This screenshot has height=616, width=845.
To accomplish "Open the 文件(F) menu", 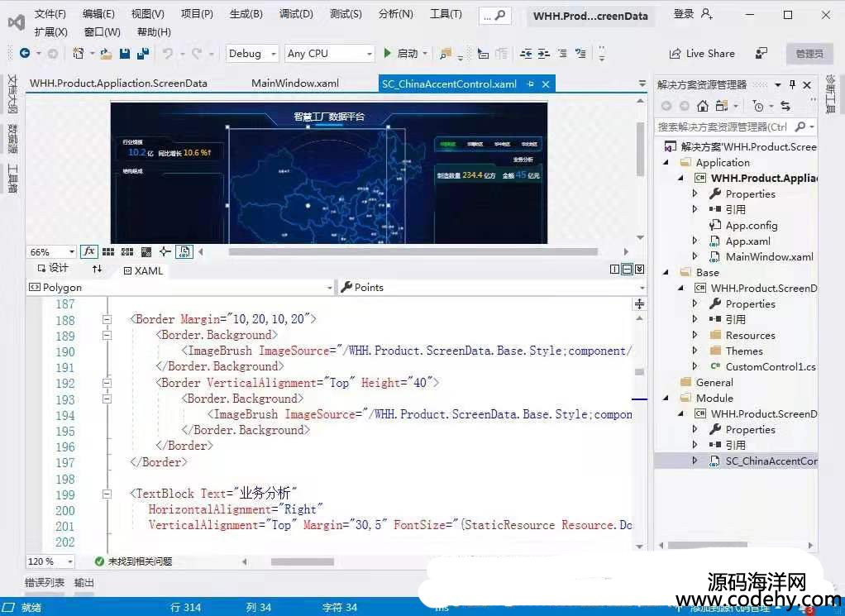I will pos(50,14).
